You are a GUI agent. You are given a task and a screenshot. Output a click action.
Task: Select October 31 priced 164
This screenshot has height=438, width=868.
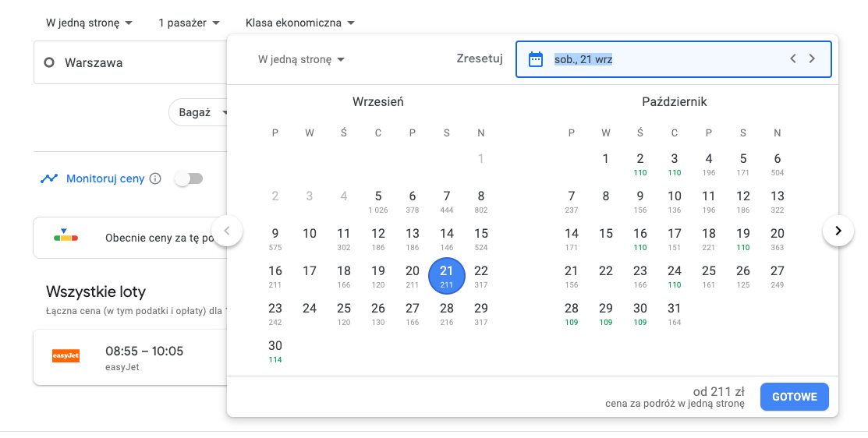point(675,314)
